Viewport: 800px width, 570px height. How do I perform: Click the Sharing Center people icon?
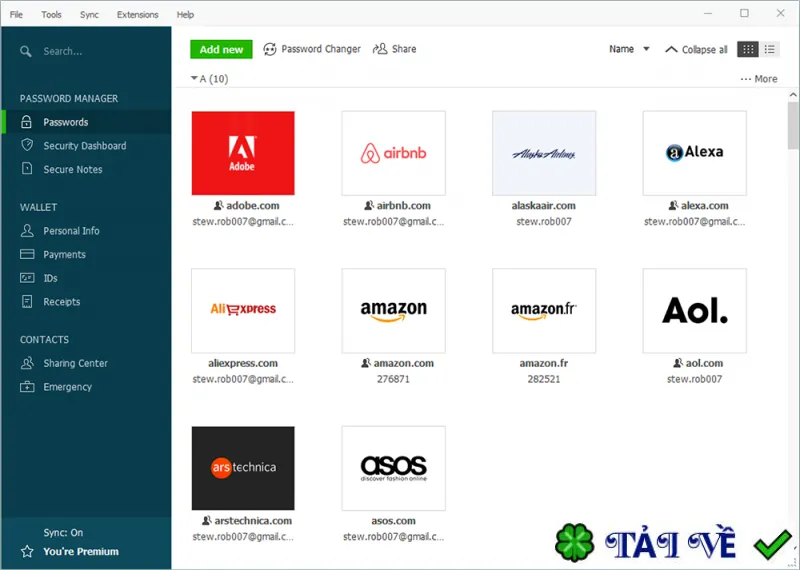pos(27,363)
